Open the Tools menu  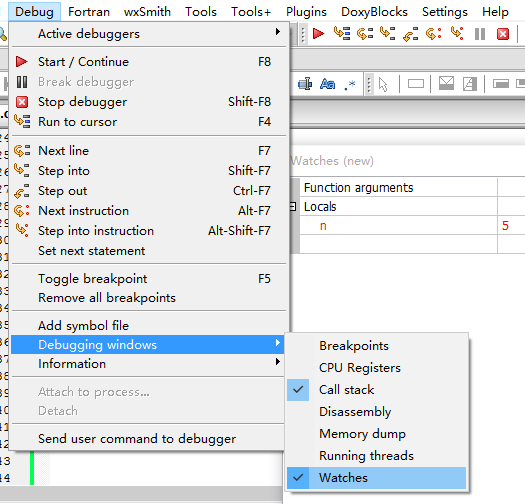tap(201, 12)
